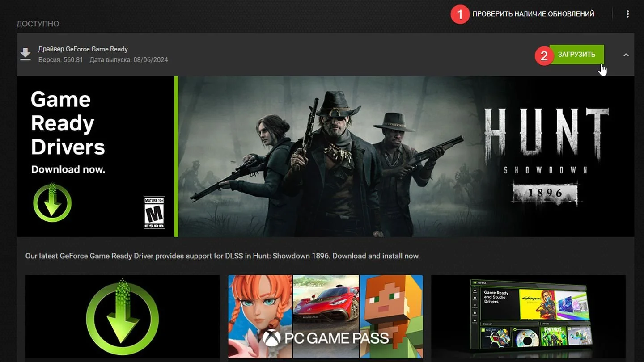Image resolution: width=644 pixels, height=362 pixels.
Task: Click the ДОСТУПНО section heading
Action: (38, 24)
